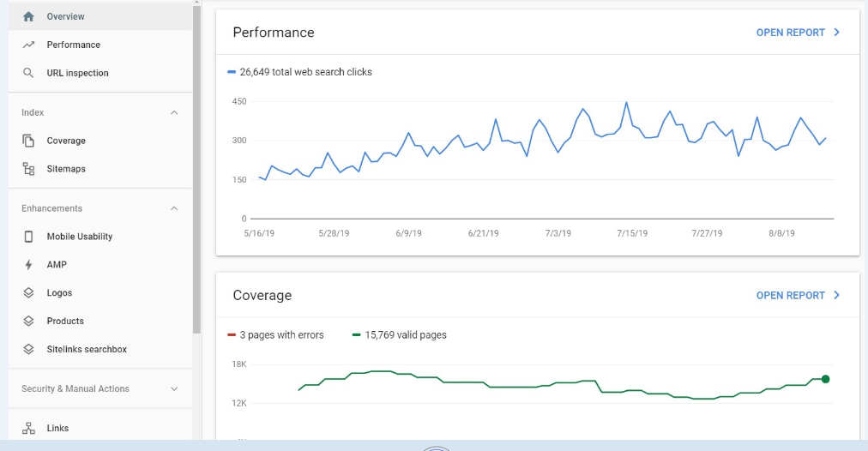Viewport: 868px width, 451px height.
Task: Click the 8/8/19 date label on chart
Action: pos(781,233)
